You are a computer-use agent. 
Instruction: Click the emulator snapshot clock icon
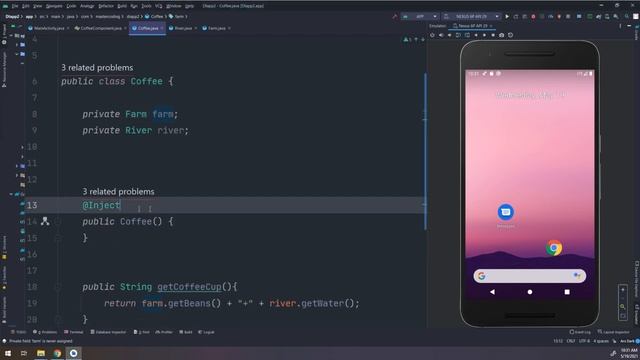510,35
